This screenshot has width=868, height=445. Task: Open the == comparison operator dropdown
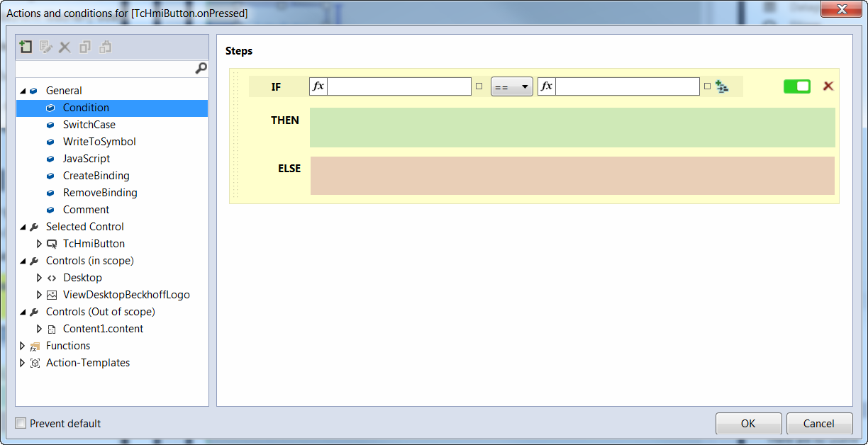(x=512, y=86)
